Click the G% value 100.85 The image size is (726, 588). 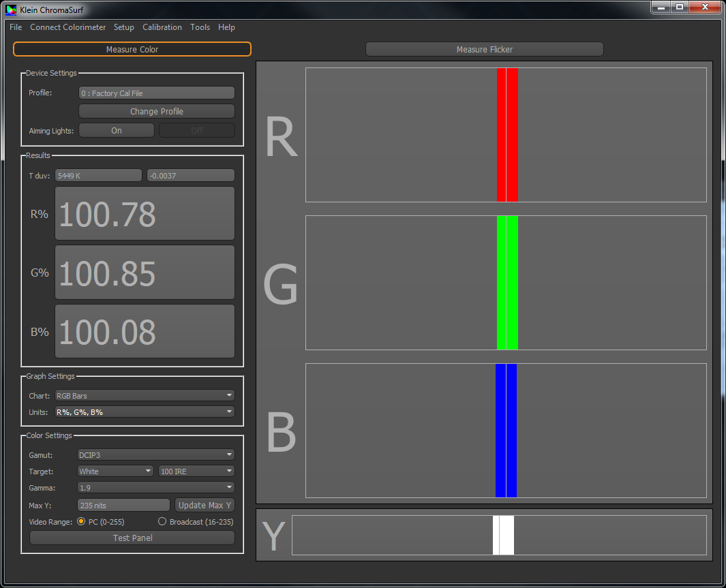pyautogui.click(x=145, y=273)
